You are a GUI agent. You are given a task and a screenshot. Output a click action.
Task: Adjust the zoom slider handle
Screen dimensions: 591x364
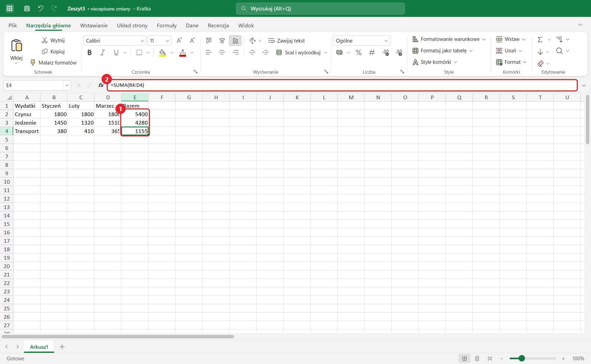(522, 358)
